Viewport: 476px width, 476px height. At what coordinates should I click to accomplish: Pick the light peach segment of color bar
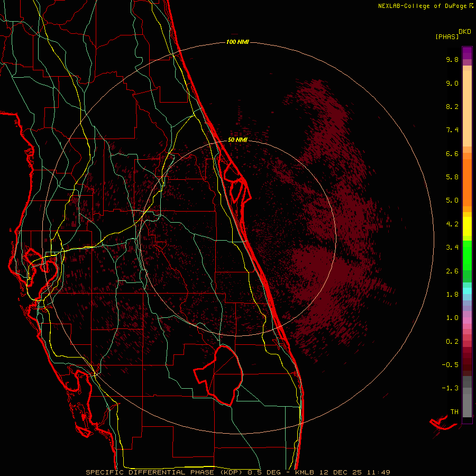[x=467, y=108]
